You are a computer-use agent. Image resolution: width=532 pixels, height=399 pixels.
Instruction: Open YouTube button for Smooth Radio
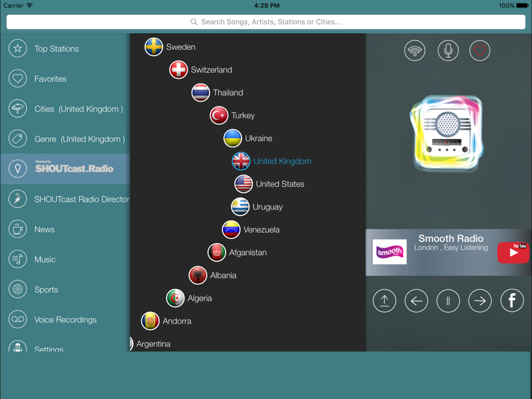(x=513, y=252)
